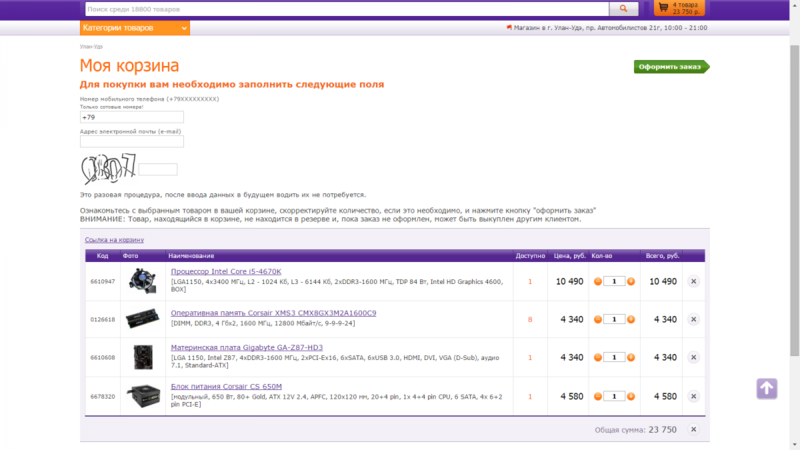Remove Gigabyte GA-Z87-HD3 motherboard from cart
Screen dimensions: 800x450
[693, 357]
